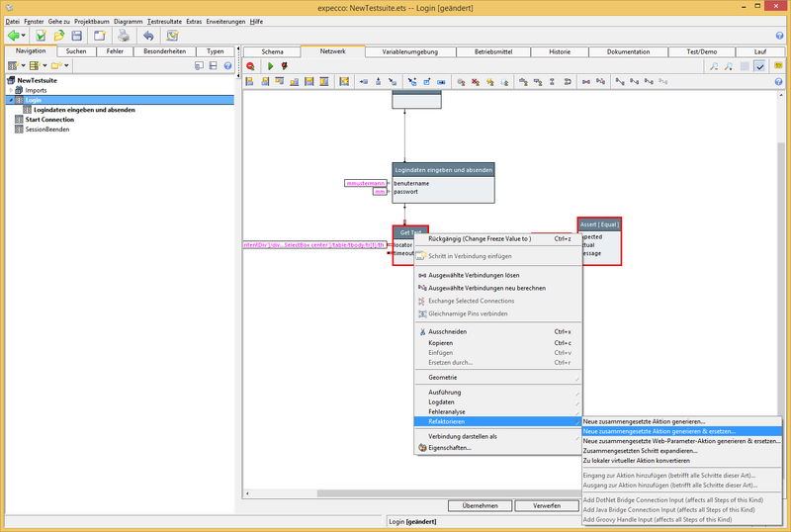Toggle the checkmark button in the diagram toolbar
791x532 pixels.
759,66
